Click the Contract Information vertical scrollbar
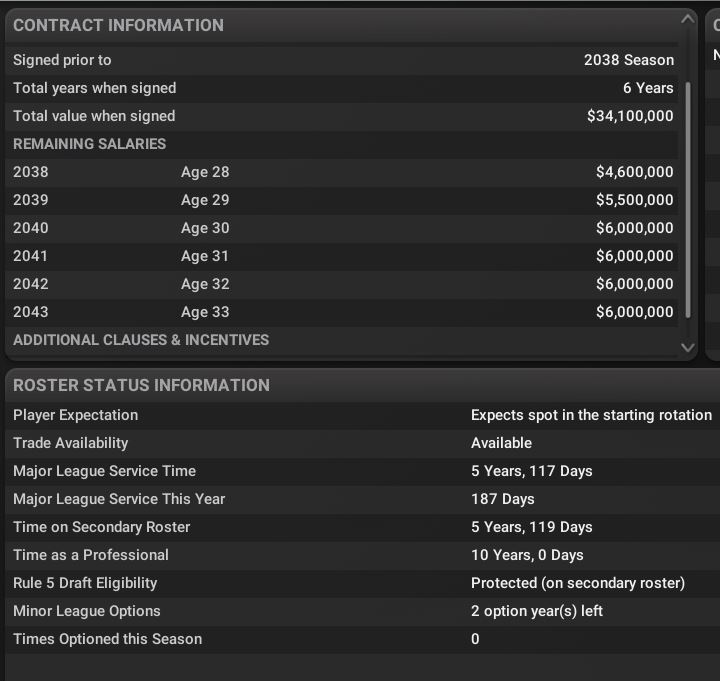The height and width of the screenshot is (681, 720). 688,200
